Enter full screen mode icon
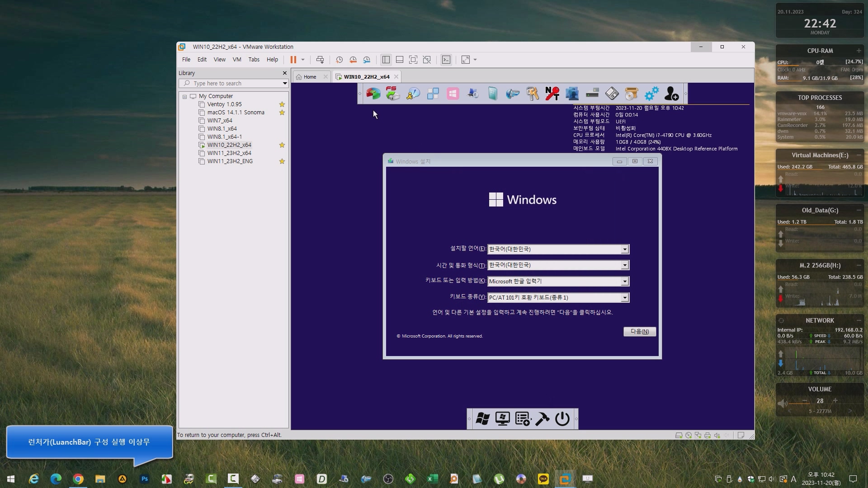This screenshot has width=868, height=488. (413, 60)
